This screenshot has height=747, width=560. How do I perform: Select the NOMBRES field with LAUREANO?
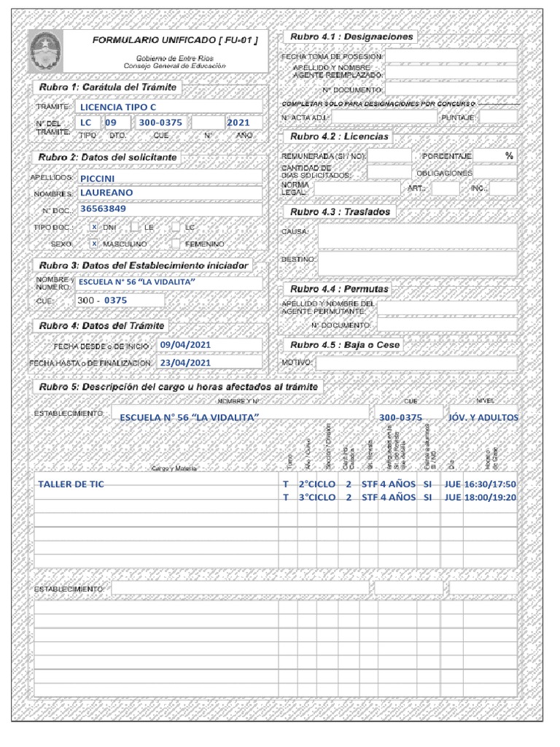tap(169, 193)
